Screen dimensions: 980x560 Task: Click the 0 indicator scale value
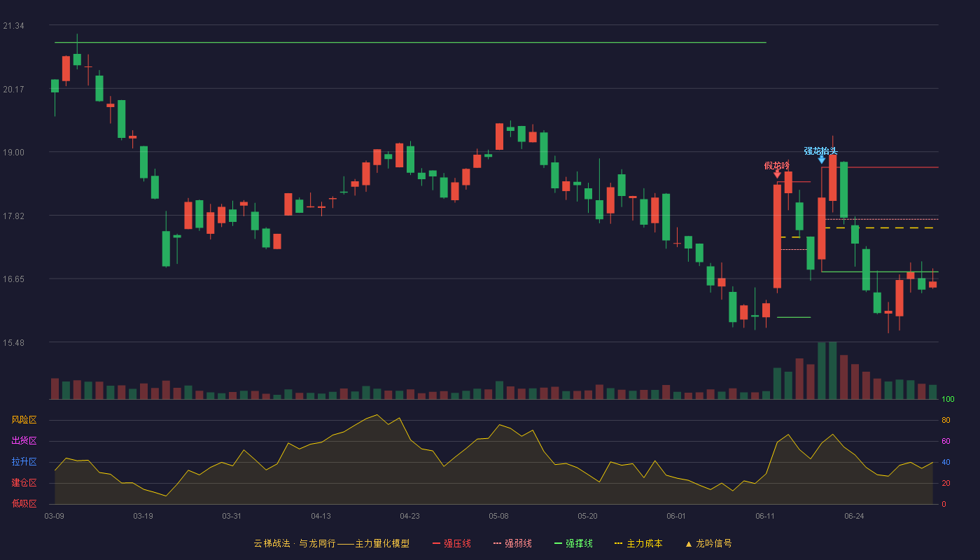coord(944,504)
